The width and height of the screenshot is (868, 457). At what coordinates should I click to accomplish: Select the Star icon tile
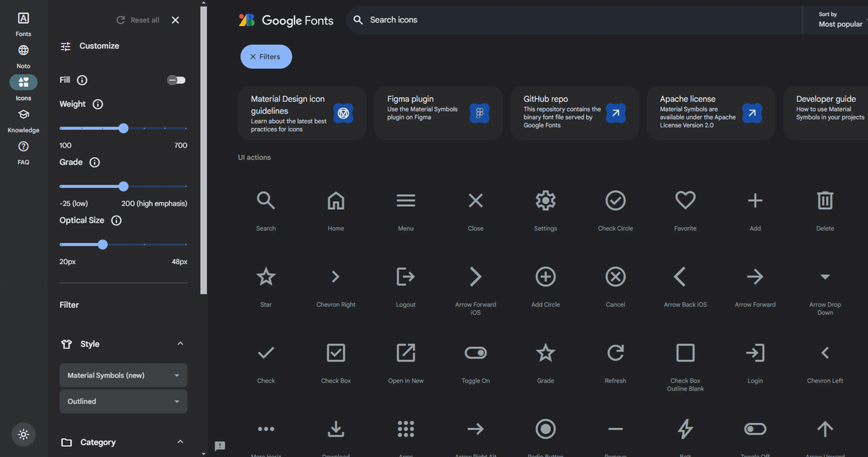coord(266,286)
